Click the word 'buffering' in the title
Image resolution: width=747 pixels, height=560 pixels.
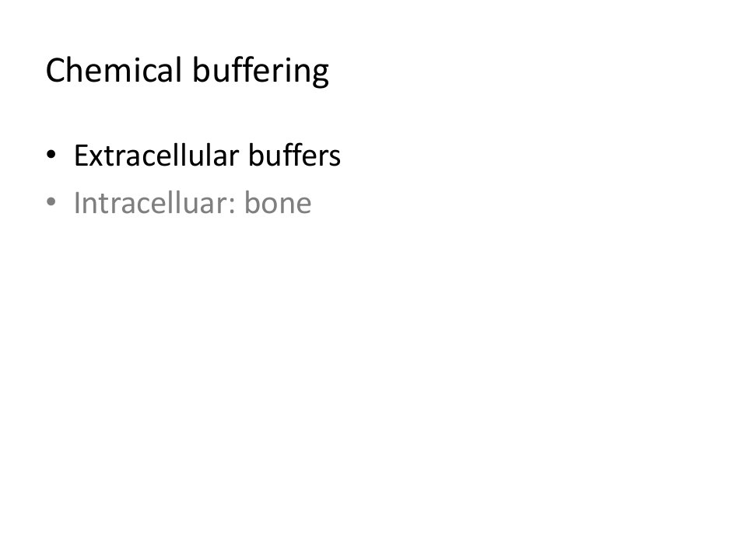(261, 72)
